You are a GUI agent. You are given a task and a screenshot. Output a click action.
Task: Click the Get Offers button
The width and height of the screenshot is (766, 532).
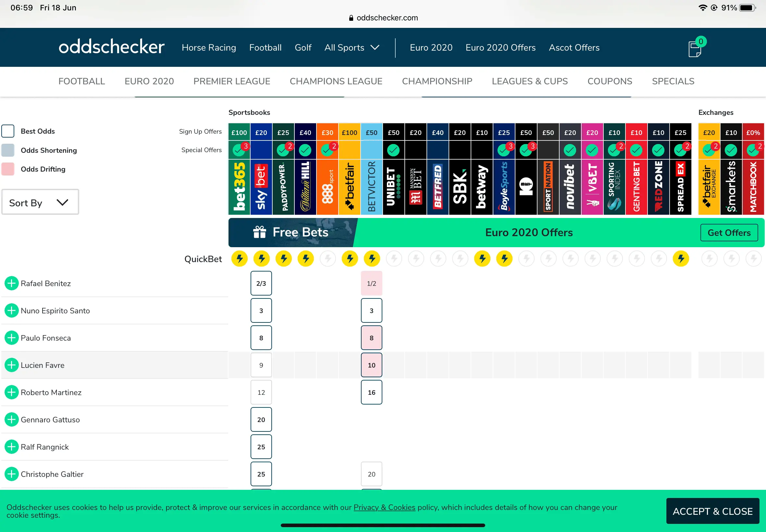(x=729, y=233)
